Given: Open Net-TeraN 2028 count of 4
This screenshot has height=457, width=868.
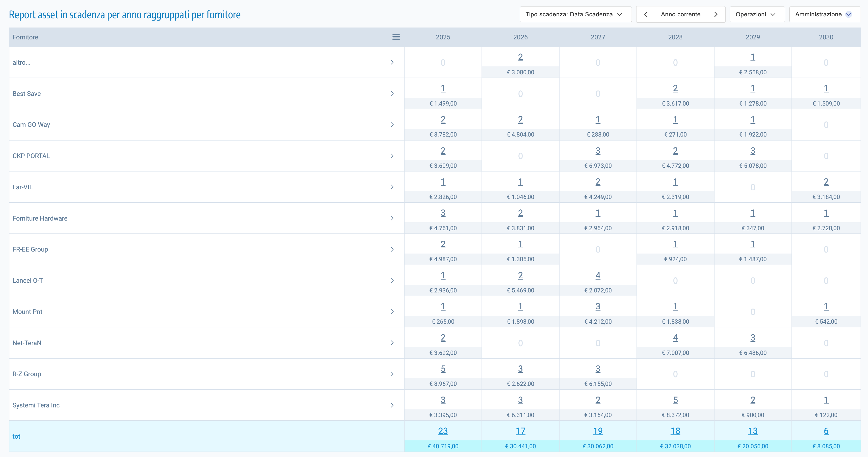Looking at the screenshot, I should click(x=675, y=338).
